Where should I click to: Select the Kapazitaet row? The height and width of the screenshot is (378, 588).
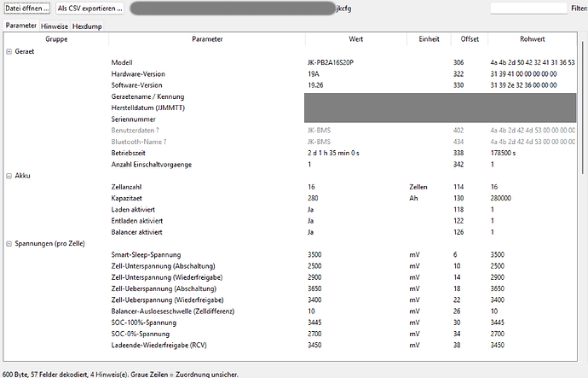[x=290, y=198]
